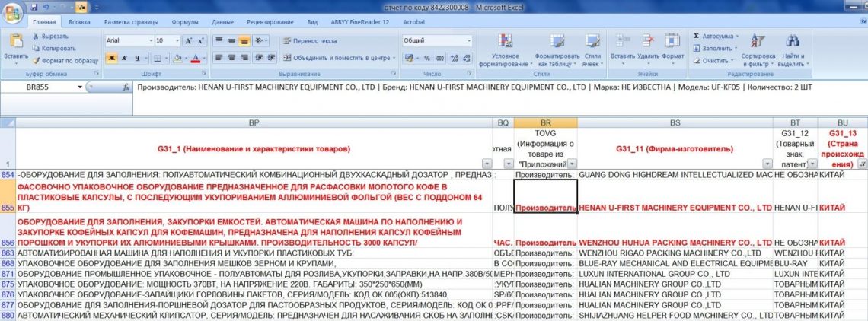
Task: Open the Name Box dropdown arrow
Action: tap(80, 87)
